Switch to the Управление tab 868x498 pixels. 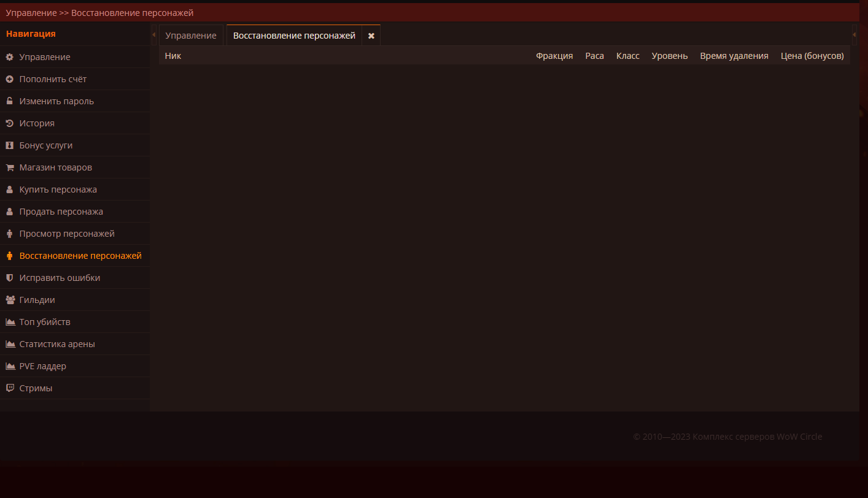[191, 36]
